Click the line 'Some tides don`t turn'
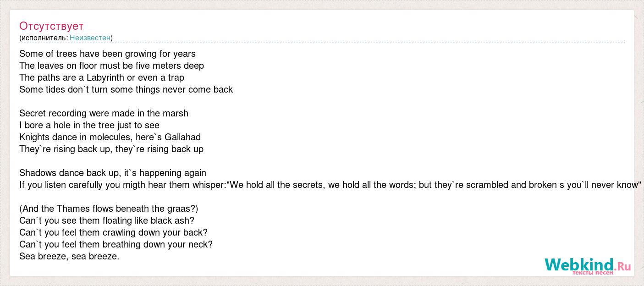This screenshot has width=644, height=286. click(x=126, y=89)
